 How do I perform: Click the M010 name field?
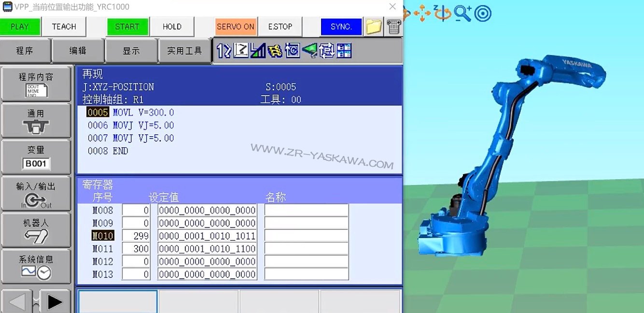click(x=307, y=236)
